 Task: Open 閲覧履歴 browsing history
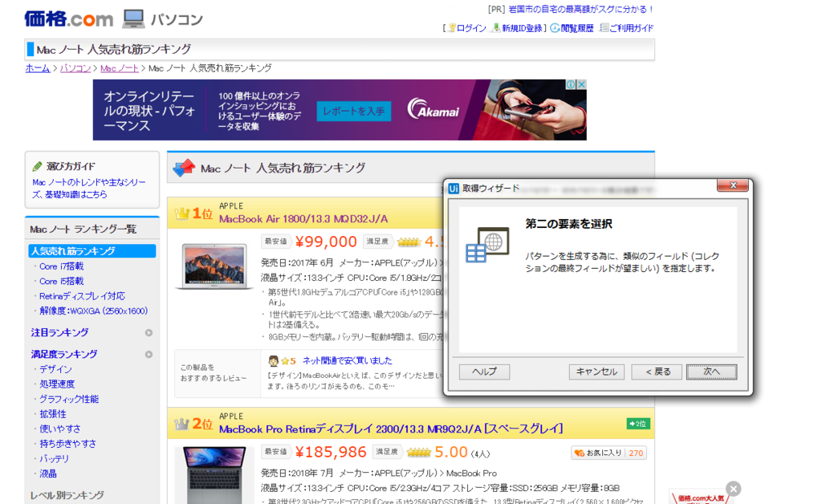576,28
